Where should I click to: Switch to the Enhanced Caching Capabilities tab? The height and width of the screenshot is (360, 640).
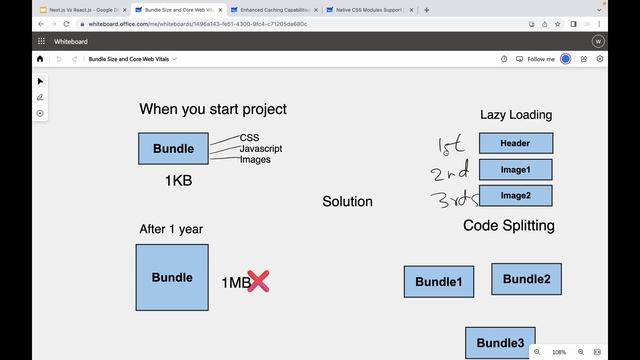(274, 10)
